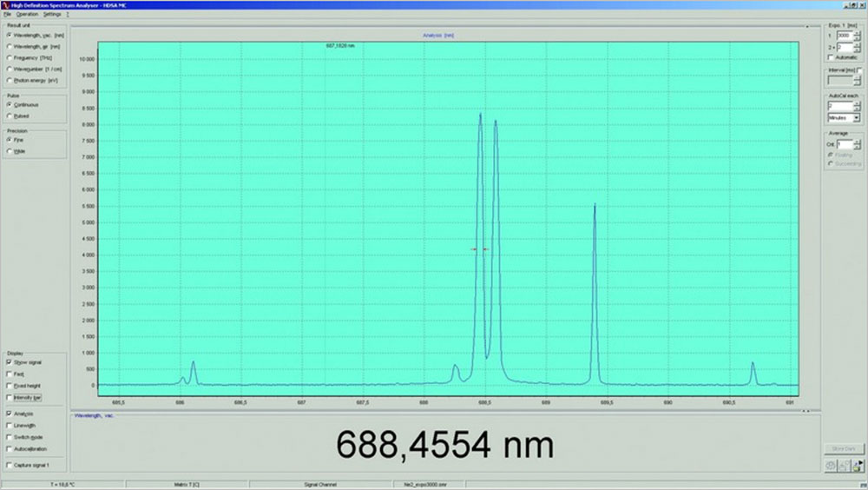The width and height of the screenshot is (868, 490).
Task: Click the middle icon below Store Data
Action: coord(842,467)
